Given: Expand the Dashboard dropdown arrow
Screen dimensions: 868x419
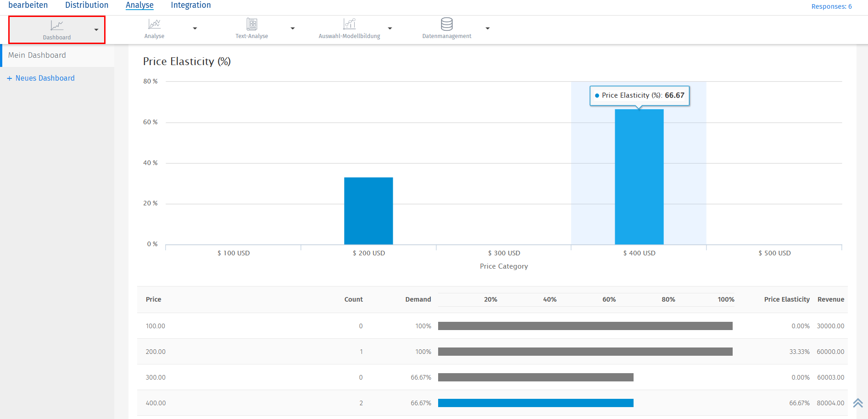Looking at the screenshot, I should (96, 30).
